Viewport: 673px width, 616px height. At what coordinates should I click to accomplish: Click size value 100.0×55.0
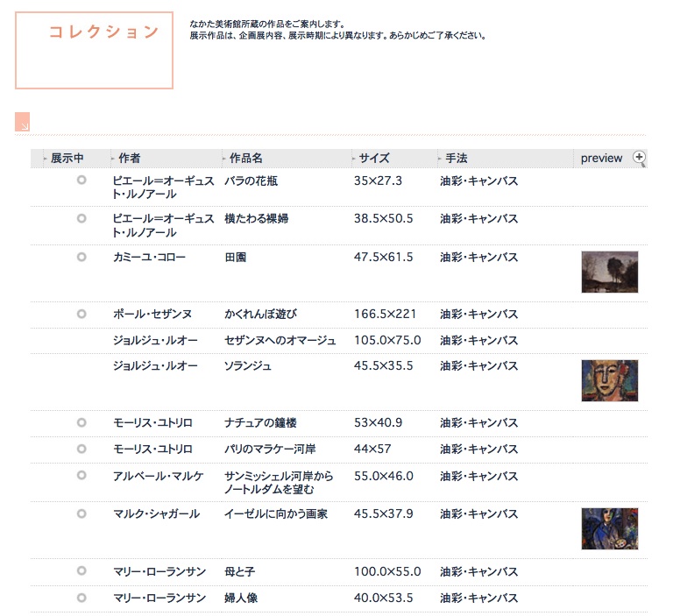pyautogui.click(x=387, y=571)
